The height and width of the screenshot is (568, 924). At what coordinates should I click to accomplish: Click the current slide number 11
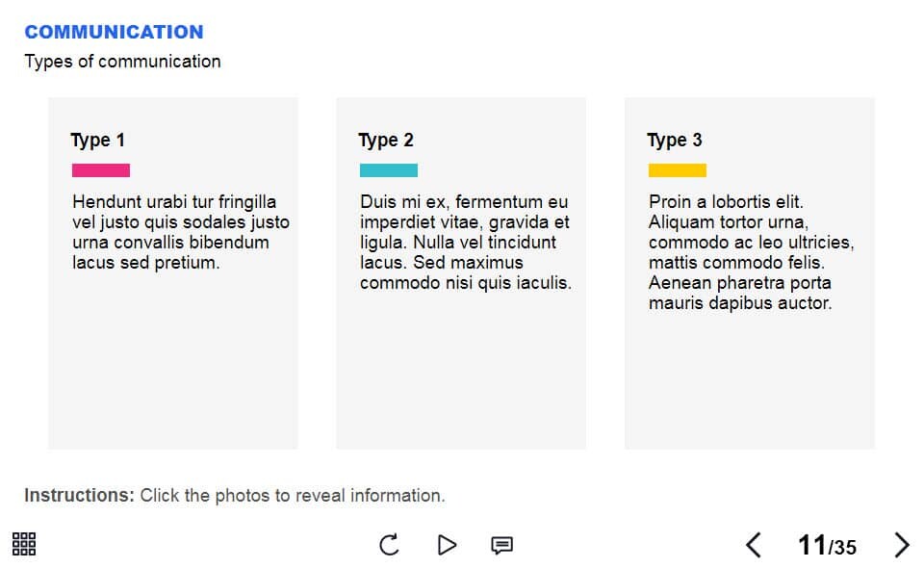(x=811, y=546)
